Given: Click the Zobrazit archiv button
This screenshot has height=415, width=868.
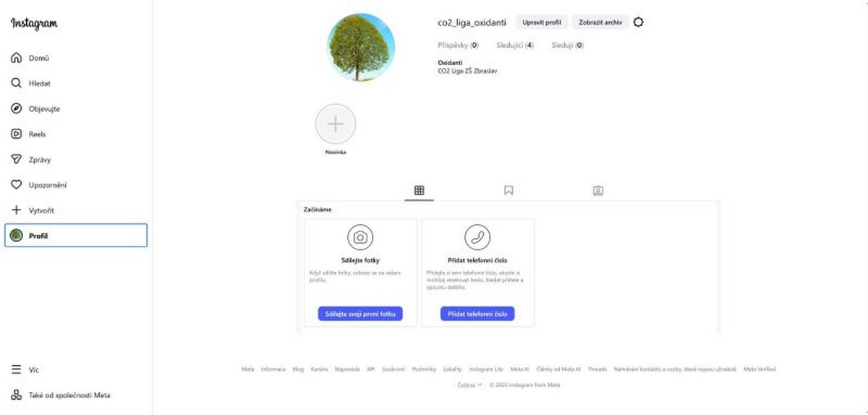Looking at the screenshot, I should [600, 22].
